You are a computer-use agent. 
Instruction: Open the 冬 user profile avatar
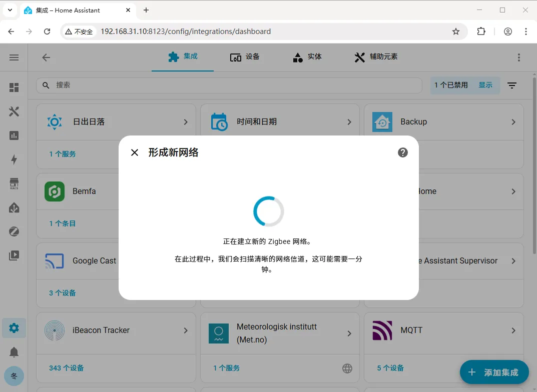pyautogui.click(x=14, y=376)
